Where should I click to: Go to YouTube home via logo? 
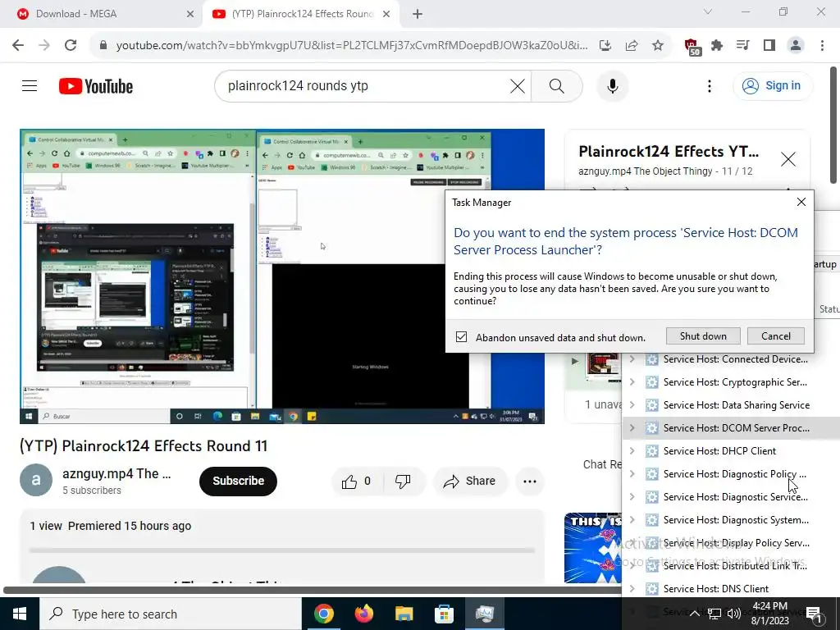96,86
